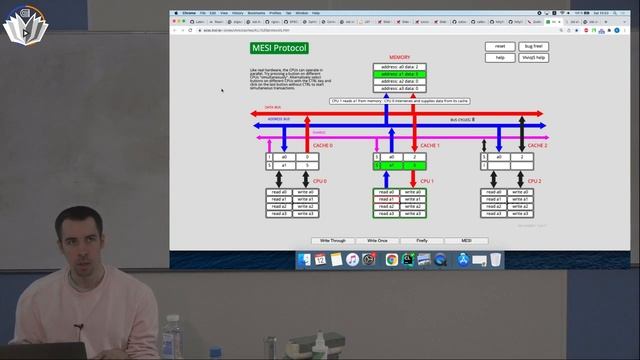Click CPU 2 read a3 button

(493, 214)
